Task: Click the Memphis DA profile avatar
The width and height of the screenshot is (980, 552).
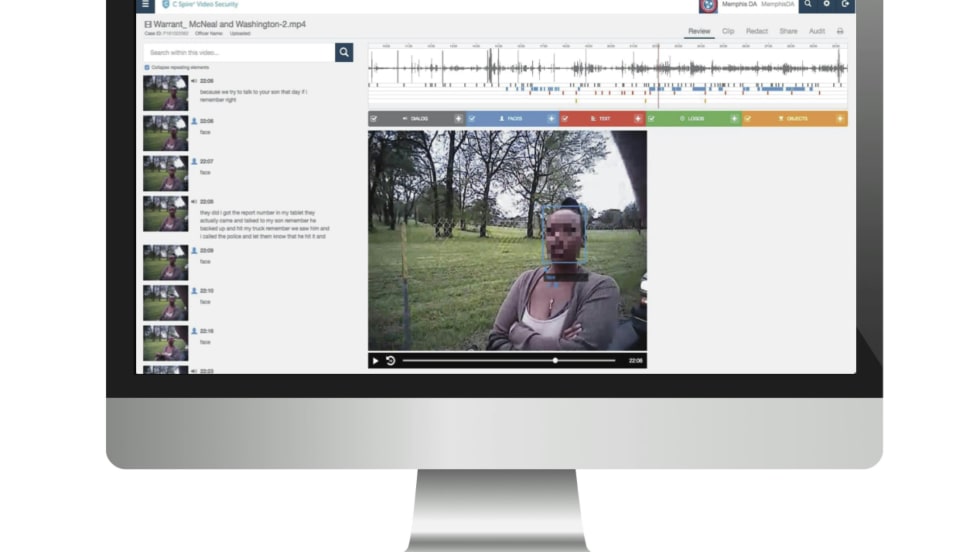Action: click(x=708, y=5)
